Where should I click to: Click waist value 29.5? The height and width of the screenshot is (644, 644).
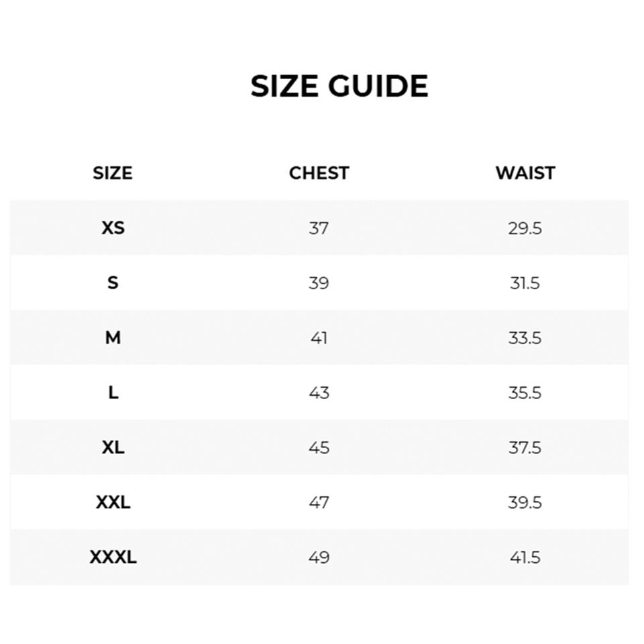[x=525, y=228]
